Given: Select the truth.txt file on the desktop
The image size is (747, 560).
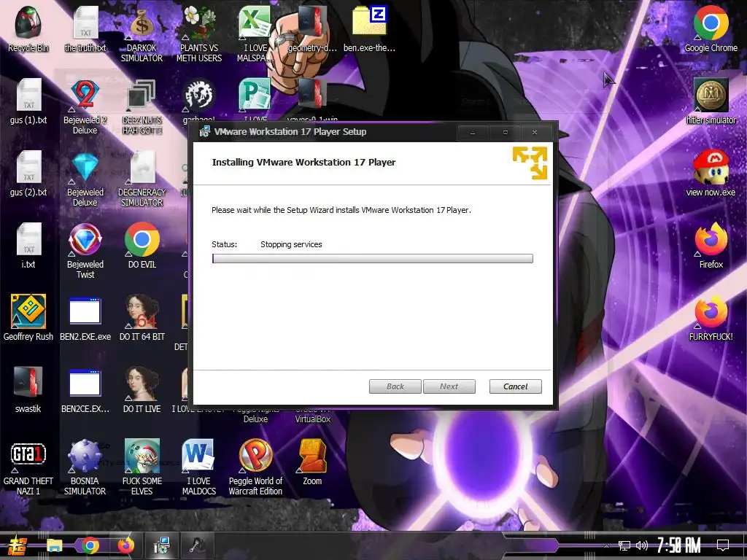Looking at the screenshot, I should point(85,29).
